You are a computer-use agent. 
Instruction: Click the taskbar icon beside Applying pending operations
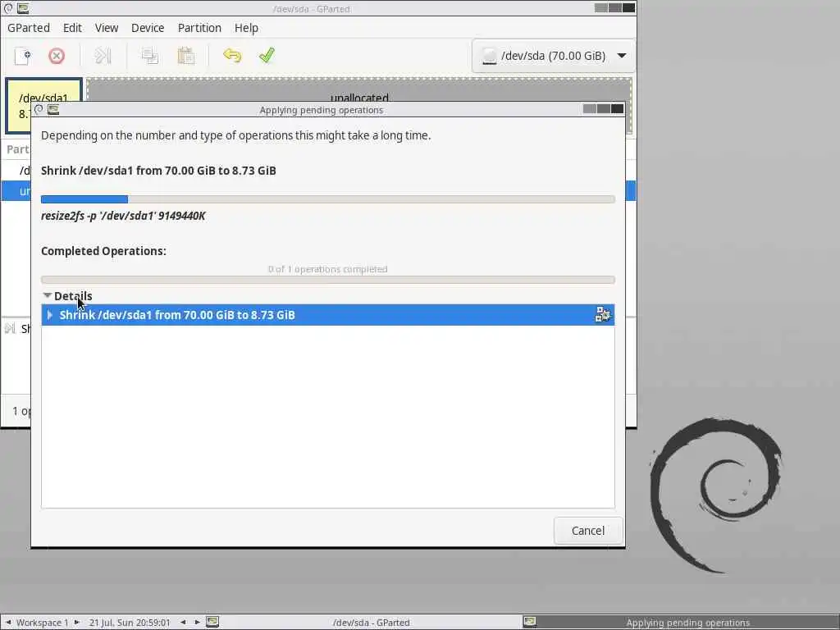(529, 622)
